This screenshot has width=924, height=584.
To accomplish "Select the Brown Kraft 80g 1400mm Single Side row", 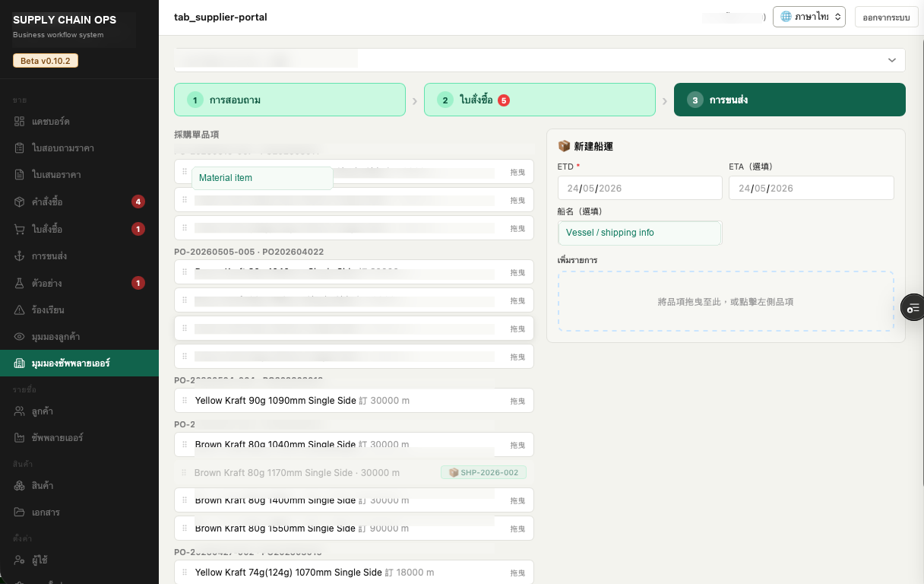I will click(354, 500).
